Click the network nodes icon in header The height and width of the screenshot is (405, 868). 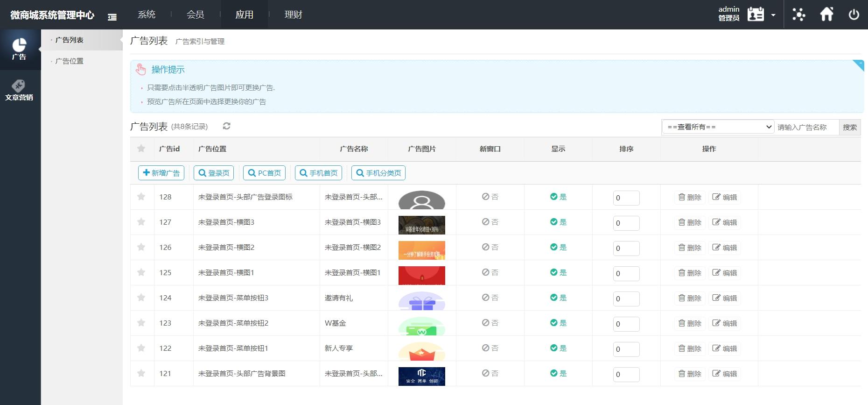(x=799, y=14)
